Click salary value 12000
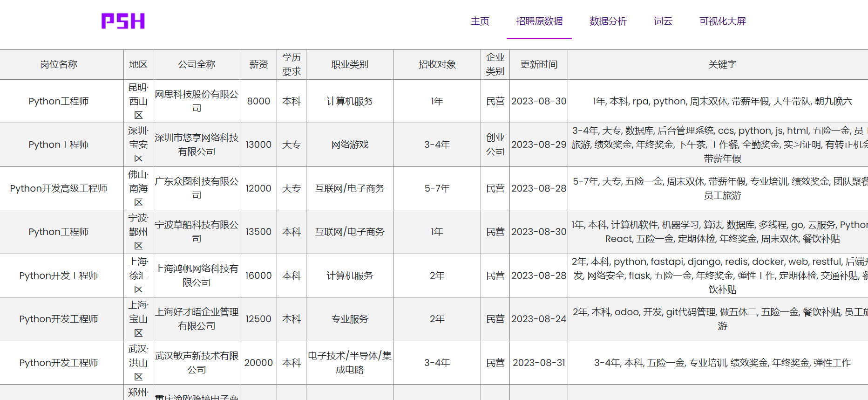Screen dimensions: 868x400 pos(258,188)
